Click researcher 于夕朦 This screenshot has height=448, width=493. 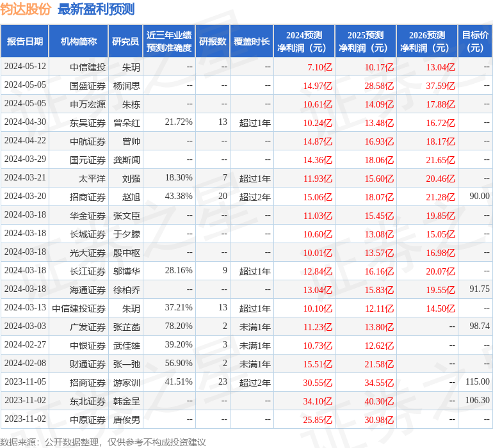[x=127, y=234]
